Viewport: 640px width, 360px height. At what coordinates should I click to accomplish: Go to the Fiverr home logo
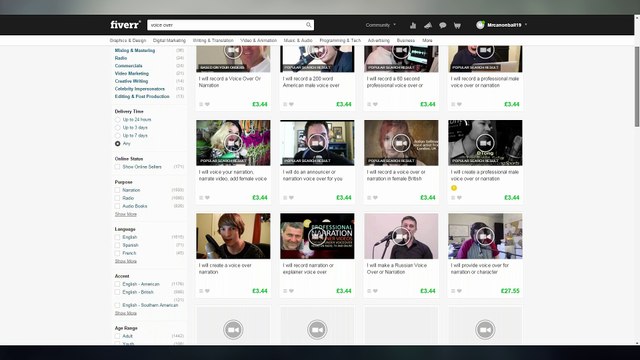pyautogui.click(x=125, y=24)
